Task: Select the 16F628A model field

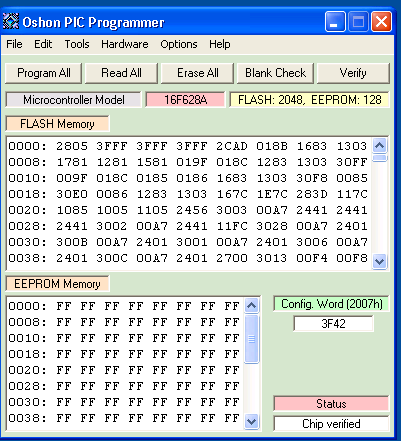Action: 185,100
